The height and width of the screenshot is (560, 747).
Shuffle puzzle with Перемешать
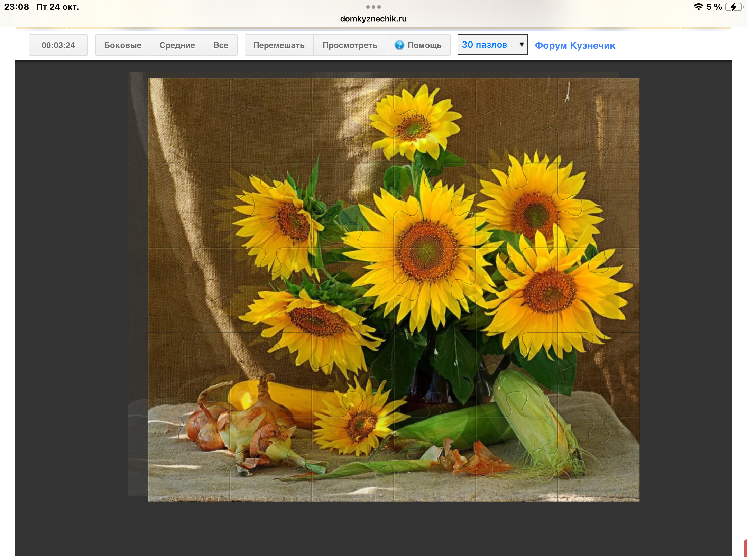coord(278,45)
